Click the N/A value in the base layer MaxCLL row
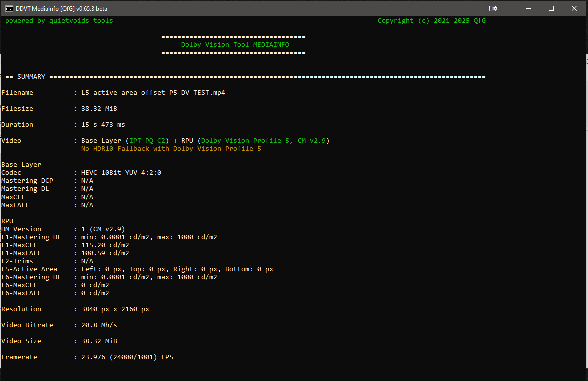This screenshot has height=381, width=588. tap(87, 197)
